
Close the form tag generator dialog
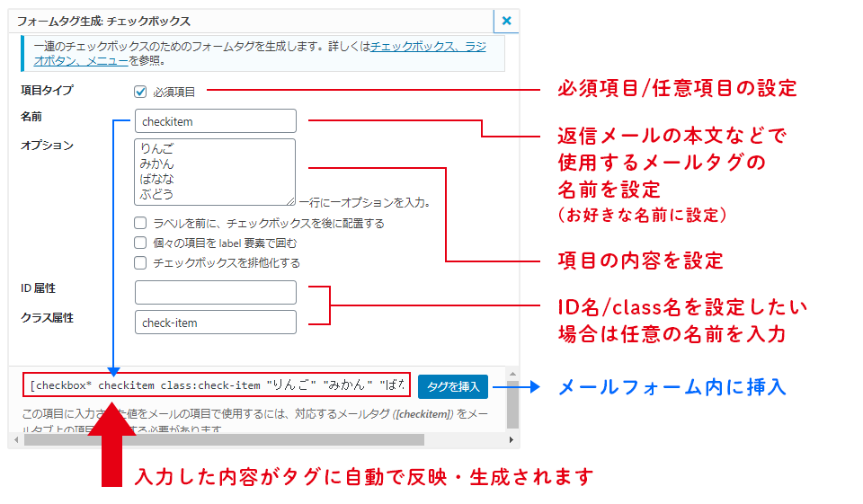pos(506,21)
